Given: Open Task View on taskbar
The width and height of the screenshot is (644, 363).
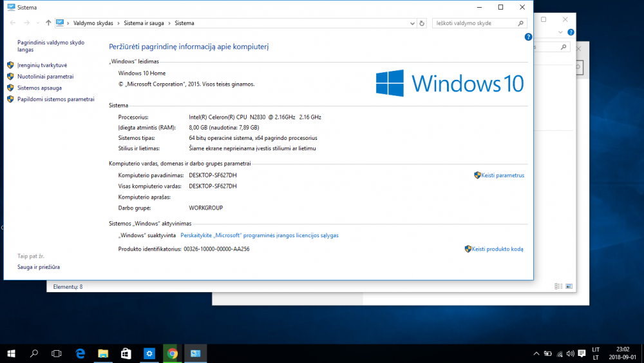Looking at the screenshot, I should click(x=56, y=353).
